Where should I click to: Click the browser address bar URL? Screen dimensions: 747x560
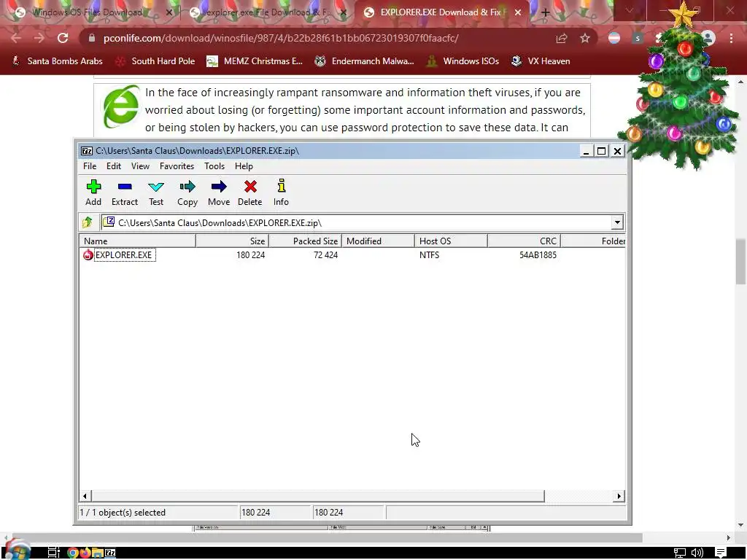click(281, 38)
